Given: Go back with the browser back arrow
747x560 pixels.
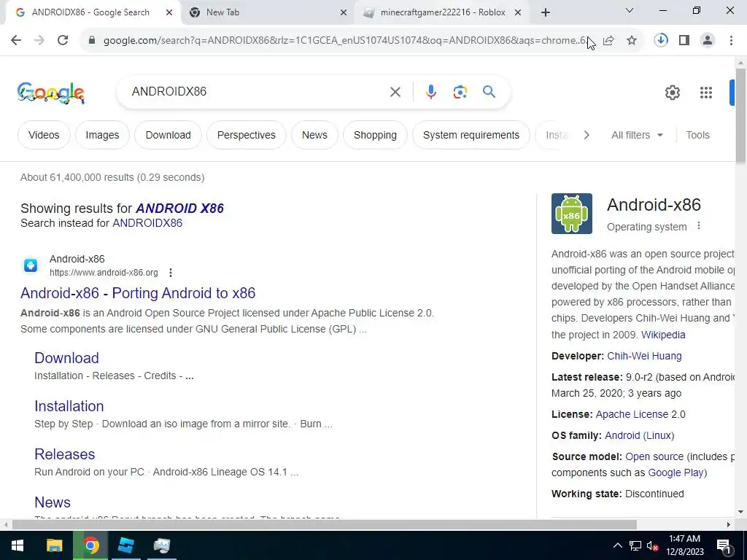Looking at the screenshot, I should (x=16, y=41).
